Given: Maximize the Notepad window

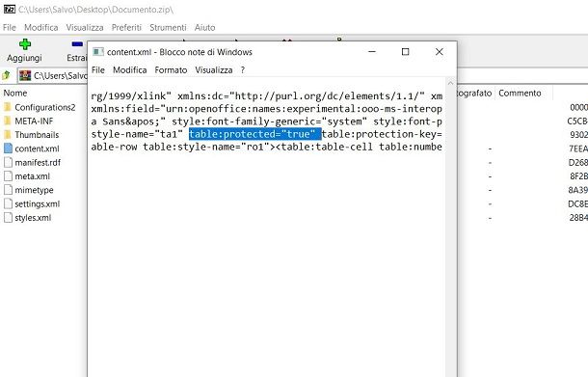Looking at the screenshot, I should tap(406, 52).
